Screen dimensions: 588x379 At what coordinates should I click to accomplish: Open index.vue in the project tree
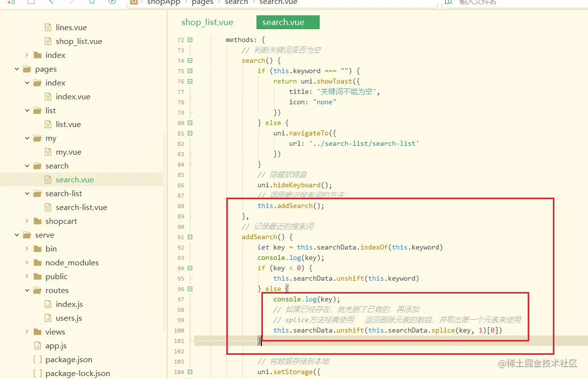pyautogui.click(x=73, y=97)
